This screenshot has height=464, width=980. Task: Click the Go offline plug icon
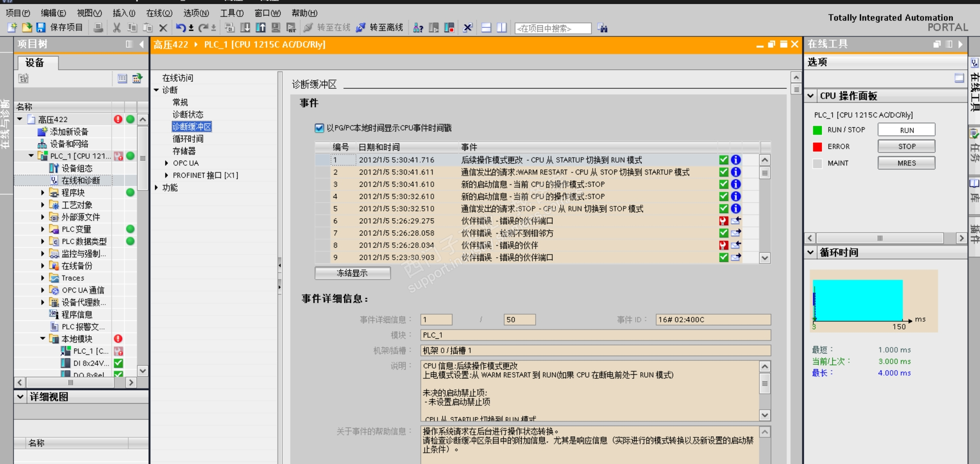click(x=361, y=28)
